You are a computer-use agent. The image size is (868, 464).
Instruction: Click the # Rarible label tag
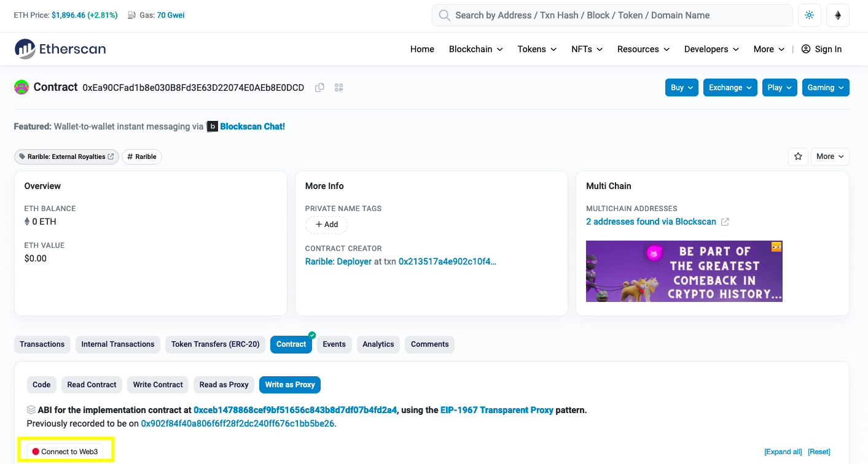pos(142,157)
